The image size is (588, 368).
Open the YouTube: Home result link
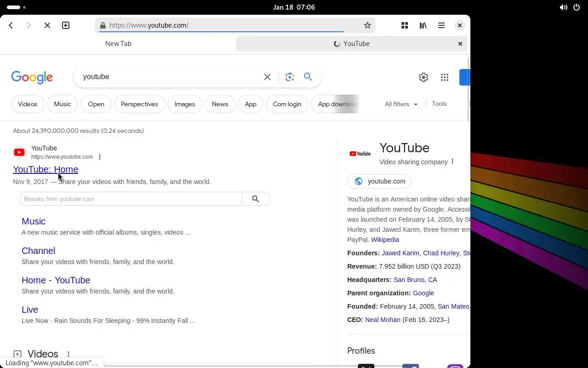point(45,169)
